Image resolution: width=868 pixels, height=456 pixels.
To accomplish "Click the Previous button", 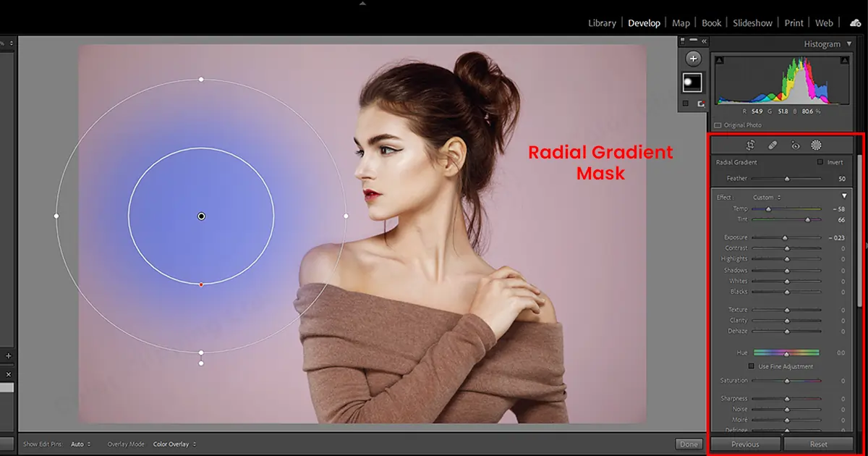I will (x=744, y=444).
